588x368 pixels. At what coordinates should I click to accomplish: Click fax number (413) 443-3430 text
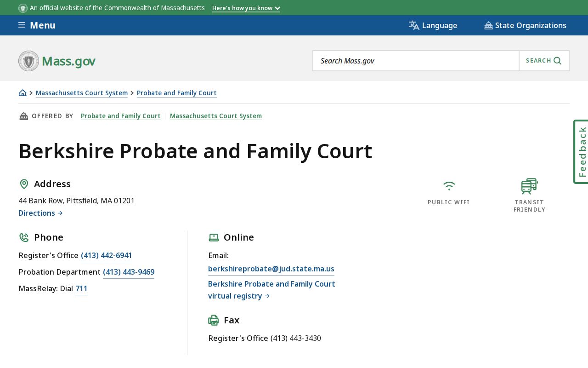[296, 338]
